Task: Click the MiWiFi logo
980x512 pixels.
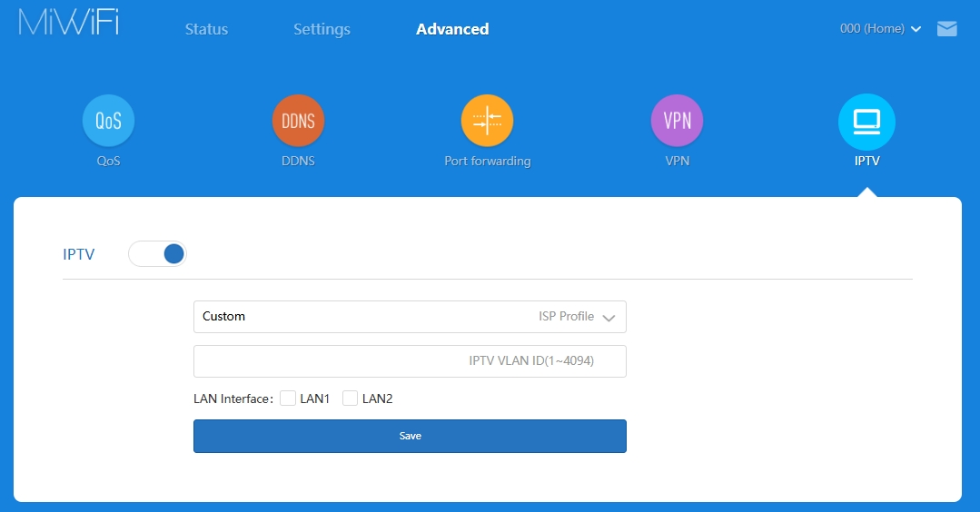Action: (x=69, y=24)
